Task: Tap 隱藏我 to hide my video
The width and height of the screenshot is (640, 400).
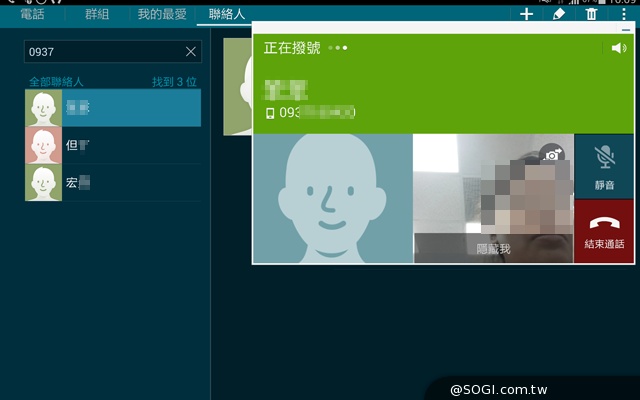Action: (493, 248)
